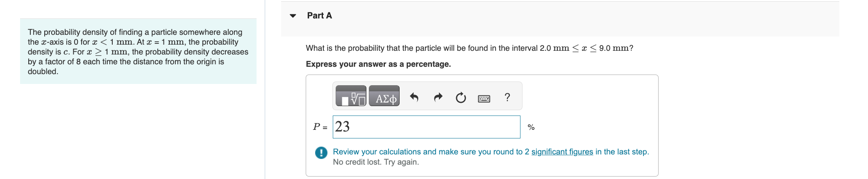Reset the answer with circular arrow icon
The width and height of the screenshot is (868, 179).
pyautogui.click(x=461, y=97)
